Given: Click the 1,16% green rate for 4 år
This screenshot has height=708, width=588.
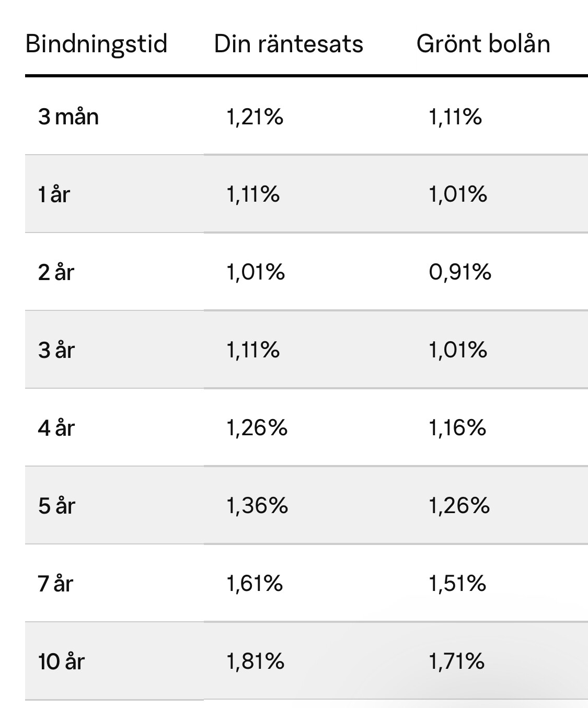Looking at the screenshot, I should pos(457,428).
